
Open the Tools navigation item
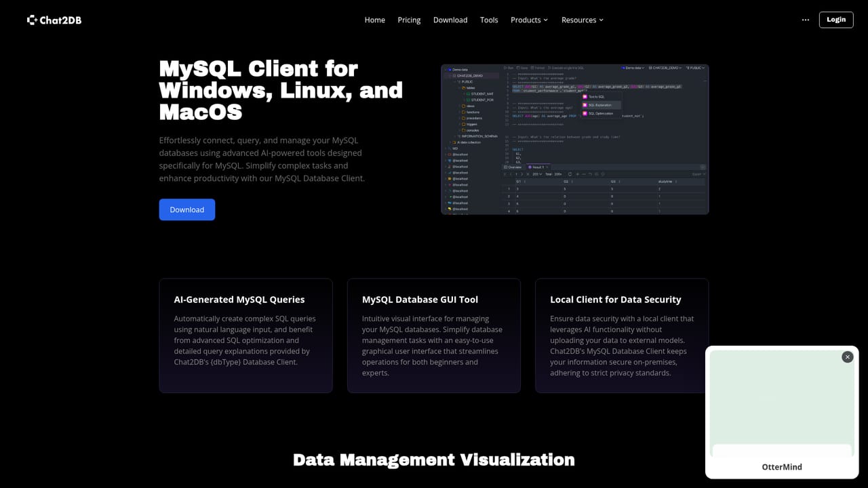point(489,20)
